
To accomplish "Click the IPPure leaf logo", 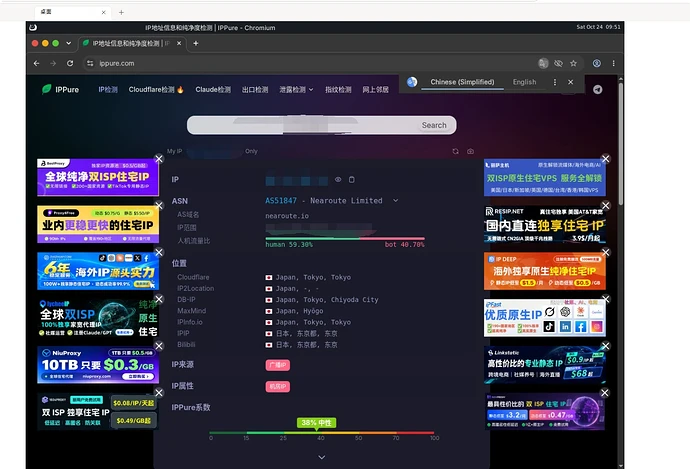I will coord(47,89).
